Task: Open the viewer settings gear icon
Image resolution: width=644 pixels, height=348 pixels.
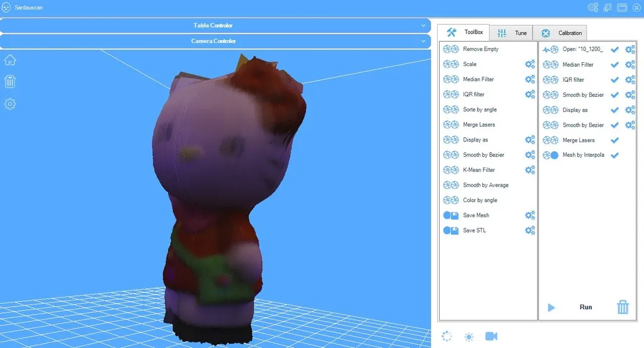Action: pyautogui.click(x=10, y=104)
